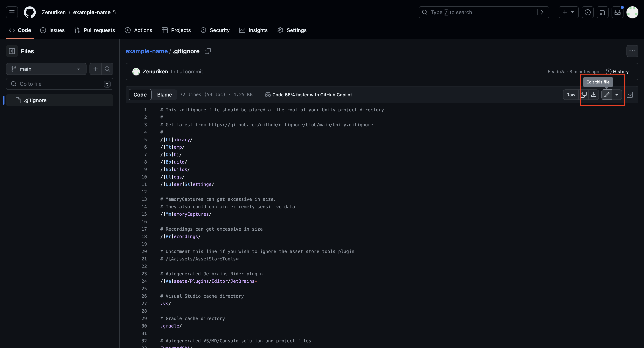The image size is (644, 348).
Task: Open Zenuriken owner link in header
Action: click(x=54, y=12)
